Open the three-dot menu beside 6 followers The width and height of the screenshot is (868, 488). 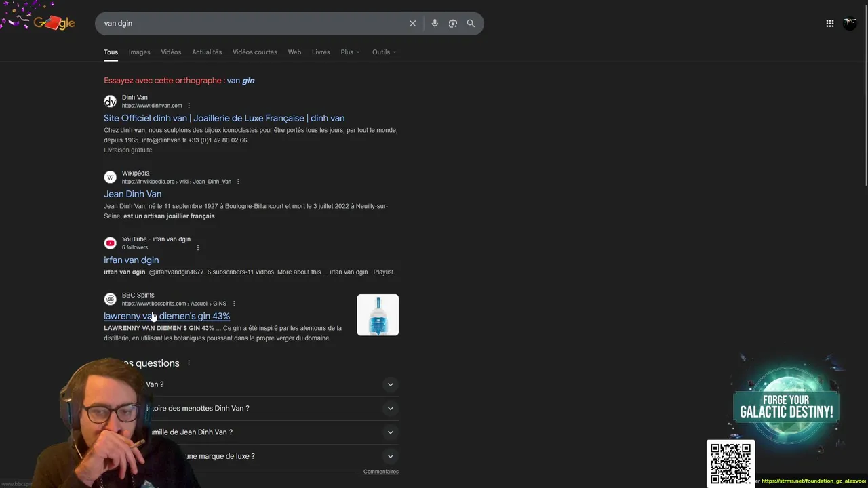(x=198, y=247)
